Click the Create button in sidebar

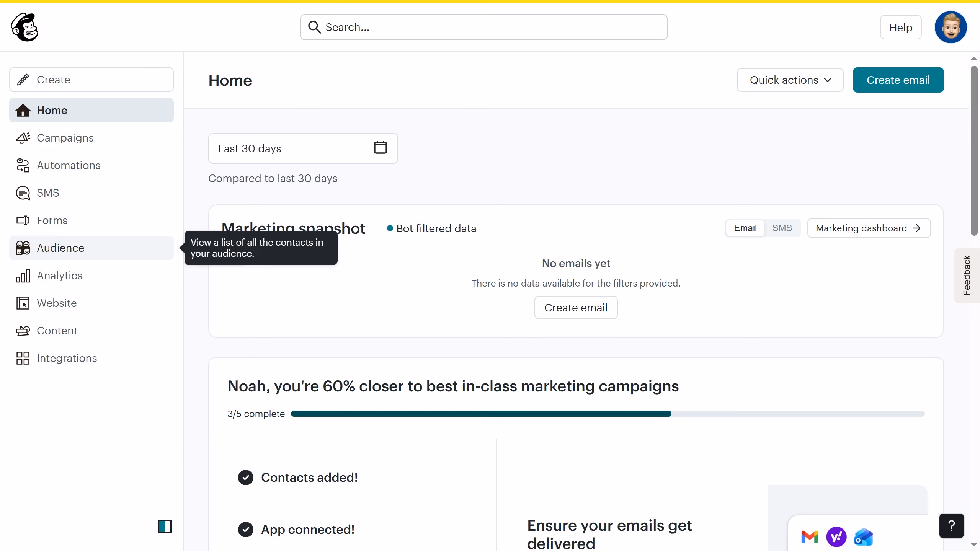pyautogui.click(x=91, y=80)
